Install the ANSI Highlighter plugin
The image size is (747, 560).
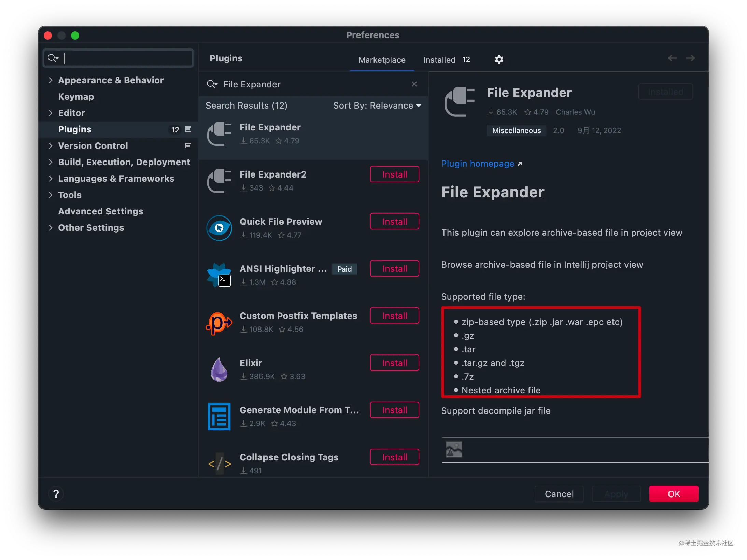point(394,269)
